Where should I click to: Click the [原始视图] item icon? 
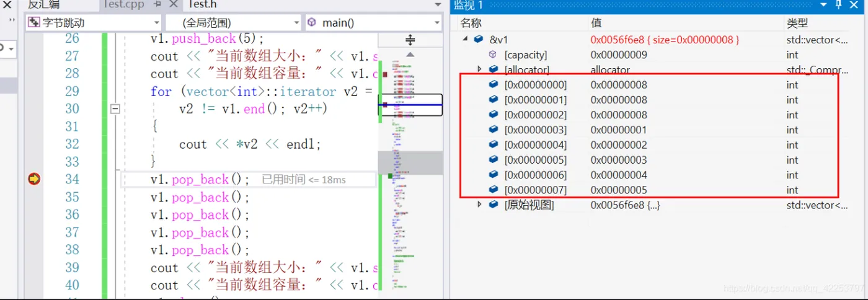pos(494,205)
